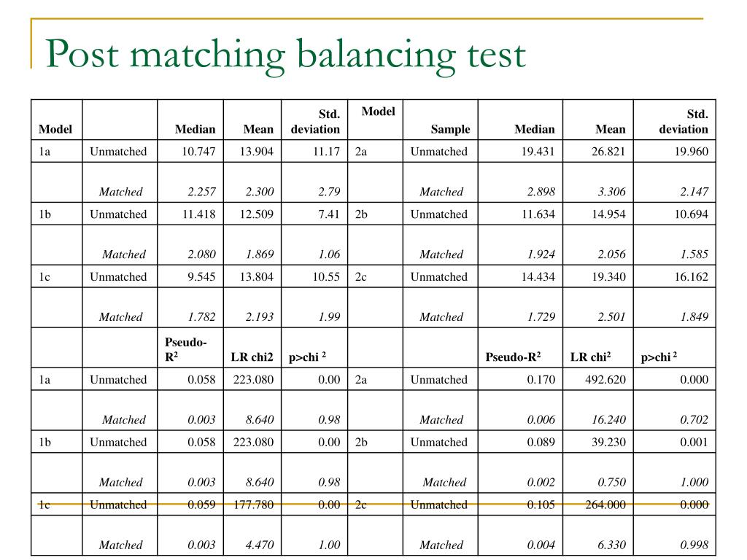Click the matched median value 2.257
The width and height of the screenshot is (747, 560).
coord(201,192)
